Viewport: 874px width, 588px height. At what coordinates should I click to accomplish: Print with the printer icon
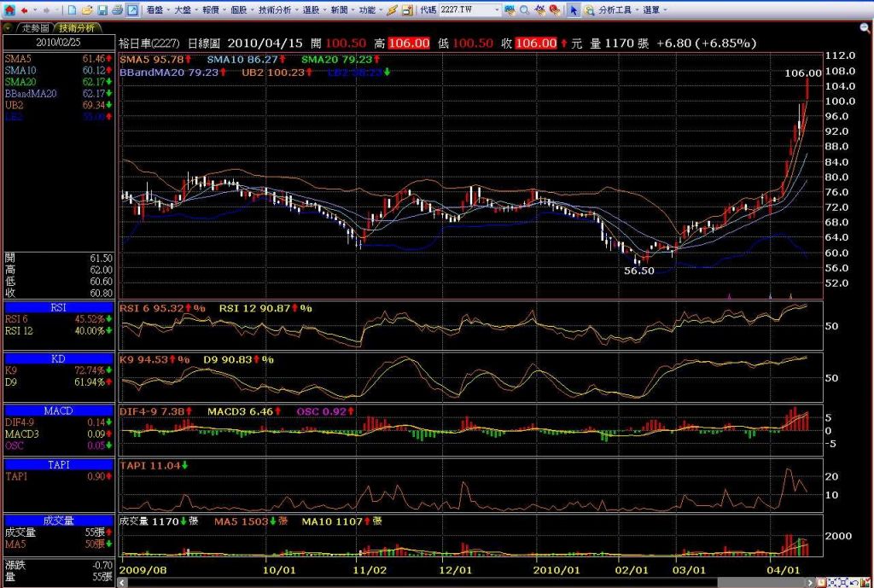[x=117, y=10]
